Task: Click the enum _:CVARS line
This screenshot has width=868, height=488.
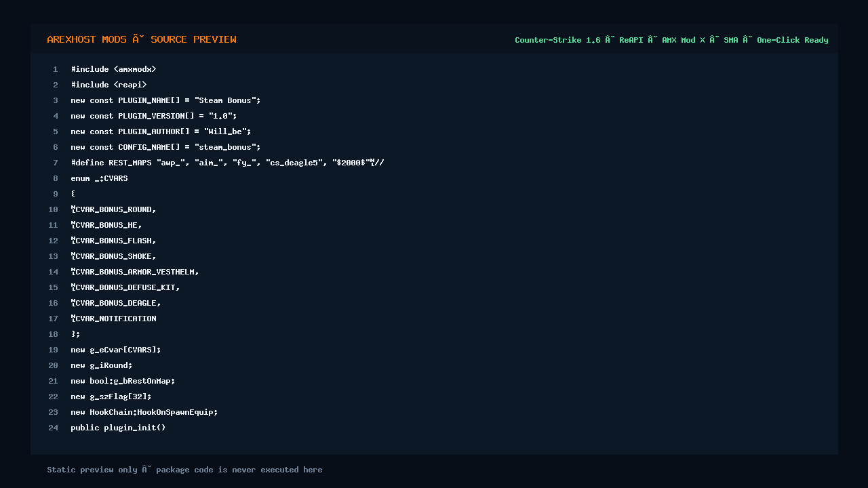Action: (99, 178)
